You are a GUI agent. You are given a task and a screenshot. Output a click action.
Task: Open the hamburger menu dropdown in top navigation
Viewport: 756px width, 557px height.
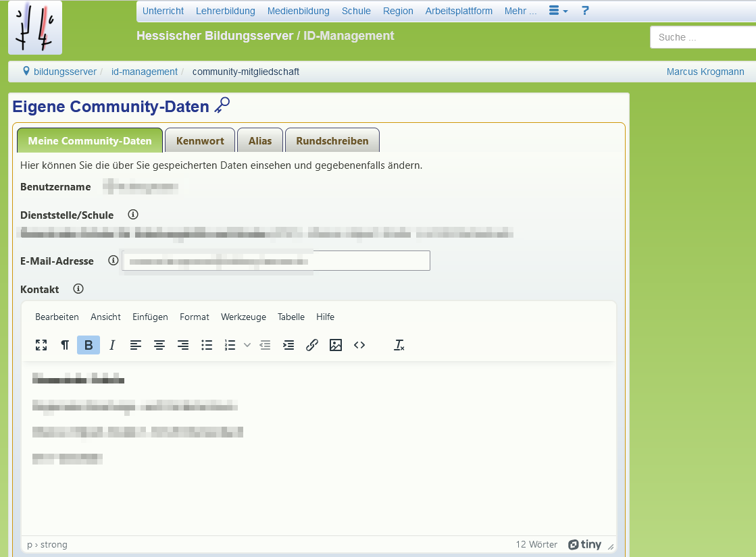pyautogui.click(x=558, y=11)
